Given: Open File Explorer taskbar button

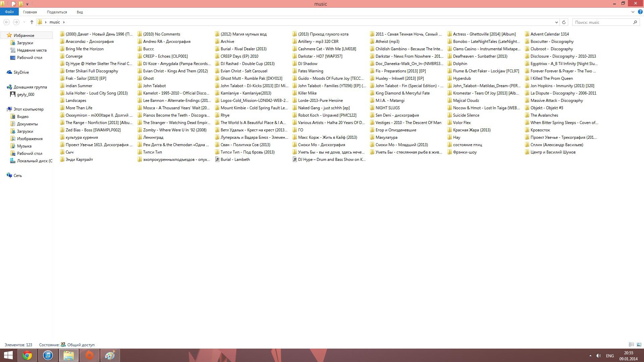Looking at the screenshot, I should [69, 355].
